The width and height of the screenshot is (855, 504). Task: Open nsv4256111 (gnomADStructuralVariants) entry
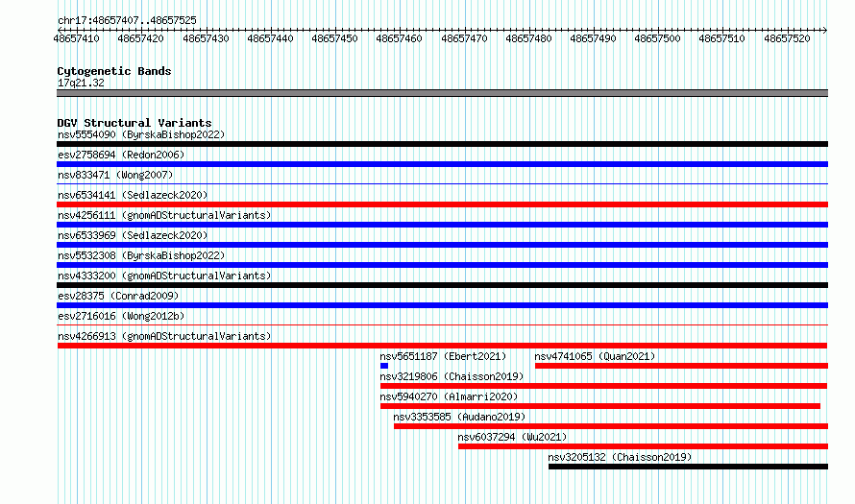pyautogui.click(x=164, y=215)
